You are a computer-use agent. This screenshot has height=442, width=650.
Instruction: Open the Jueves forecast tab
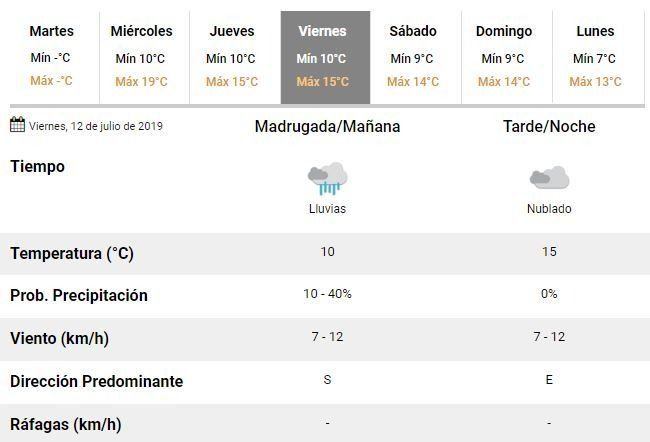pyautogui.click(x=232, y=57)
